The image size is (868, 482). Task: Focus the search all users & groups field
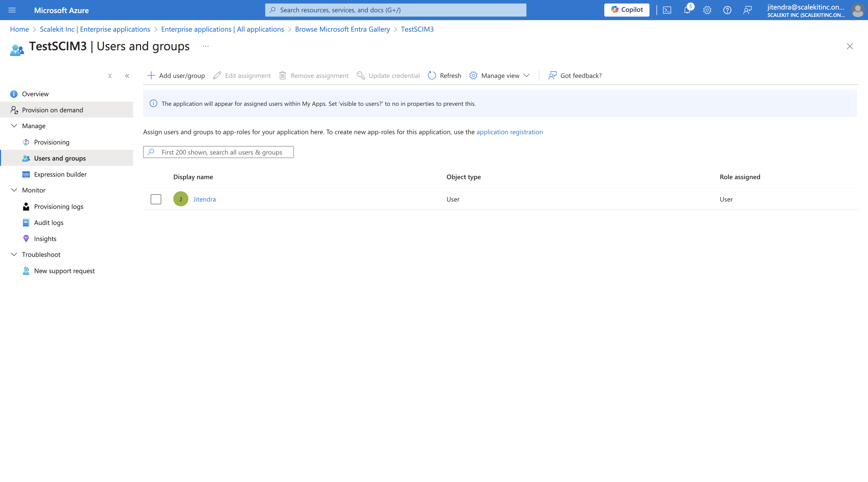pyautogui.click(x=218, y=152)
